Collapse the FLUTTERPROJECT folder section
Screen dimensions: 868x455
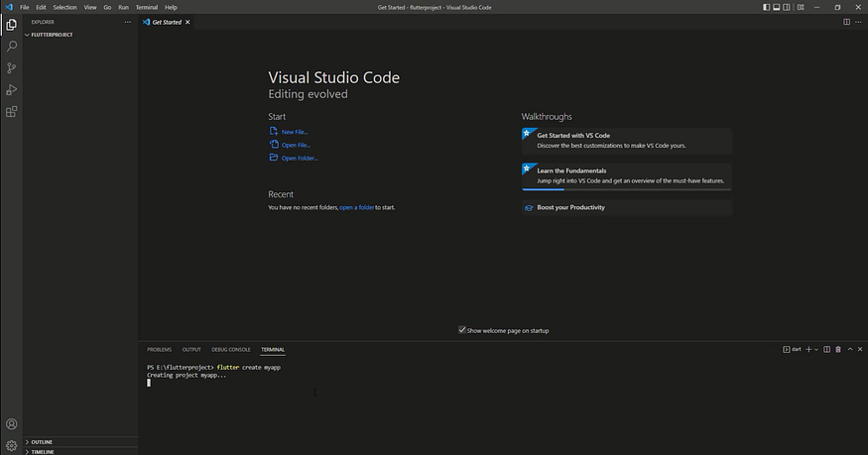[x=50, y=35]
